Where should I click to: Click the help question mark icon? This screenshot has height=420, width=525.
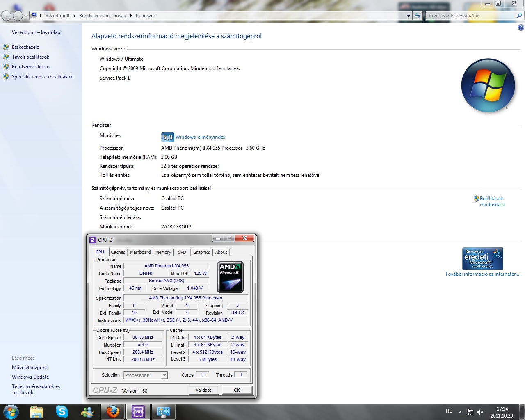click(x=520, y=28)
